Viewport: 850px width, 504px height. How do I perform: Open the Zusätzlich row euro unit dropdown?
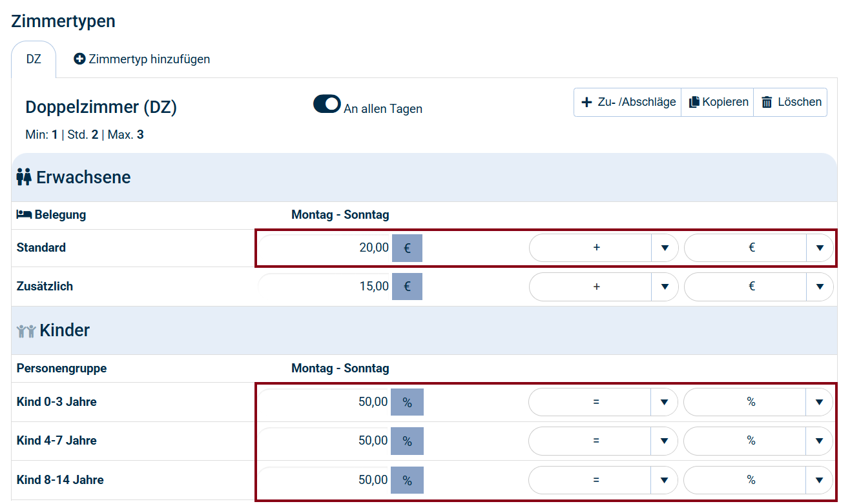[x=820, y=287]
